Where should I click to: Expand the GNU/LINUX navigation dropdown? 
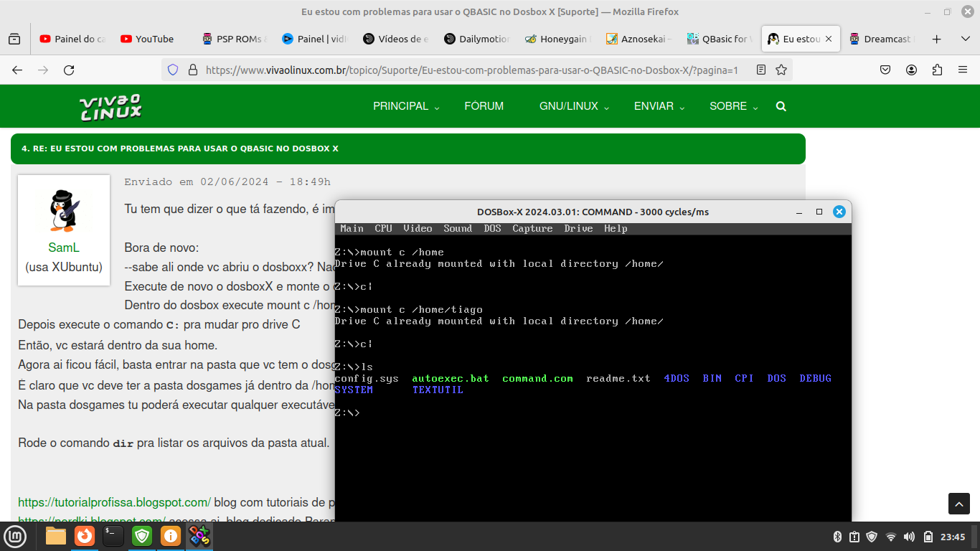[574, 106]
